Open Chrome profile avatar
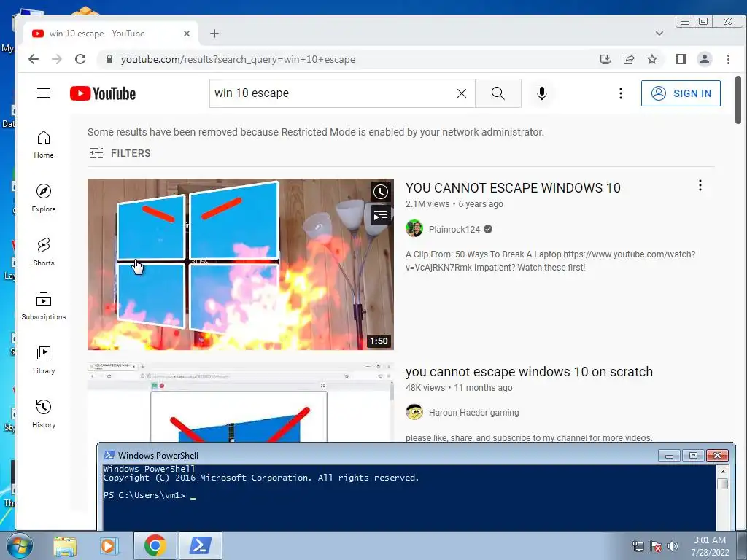 coord(704,59)
